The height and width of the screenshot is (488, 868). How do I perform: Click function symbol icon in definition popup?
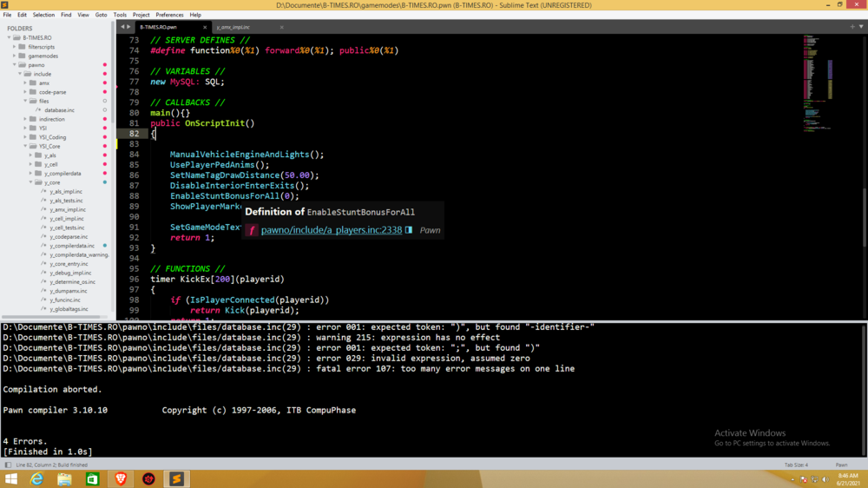[252, 230]
